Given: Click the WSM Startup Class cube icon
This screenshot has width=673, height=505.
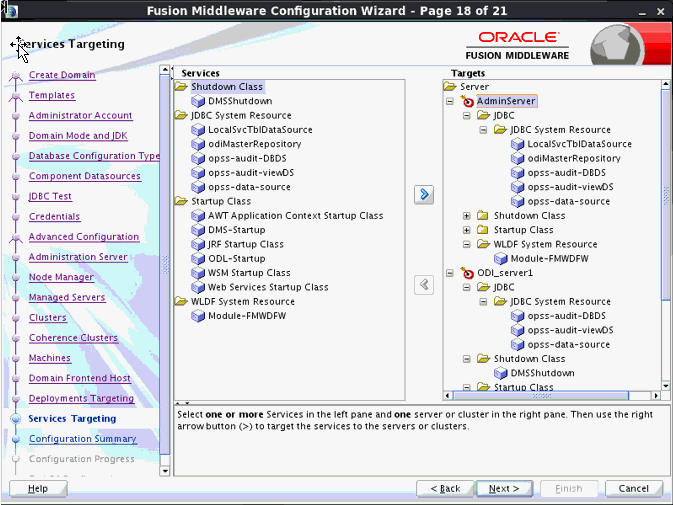Looking at the screenshot, I should 198,273.
